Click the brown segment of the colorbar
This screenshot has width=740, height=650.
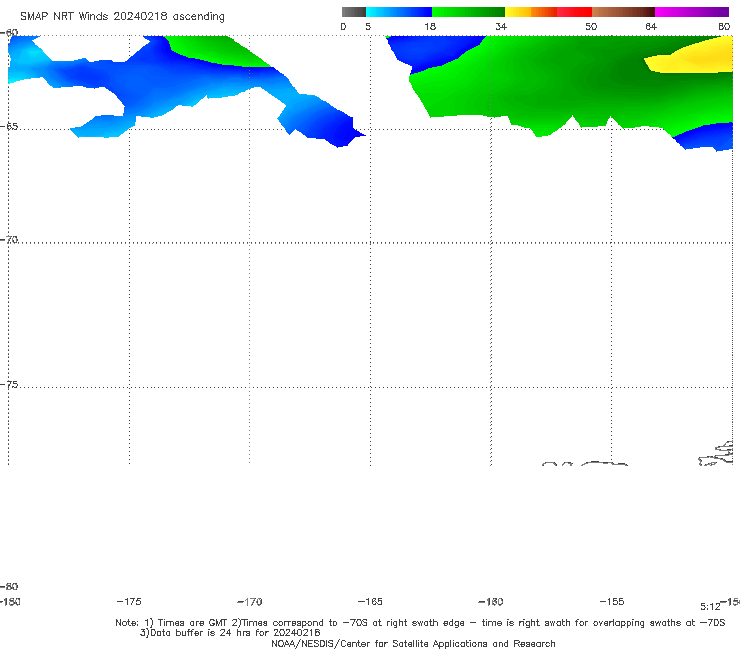(623, 12)
